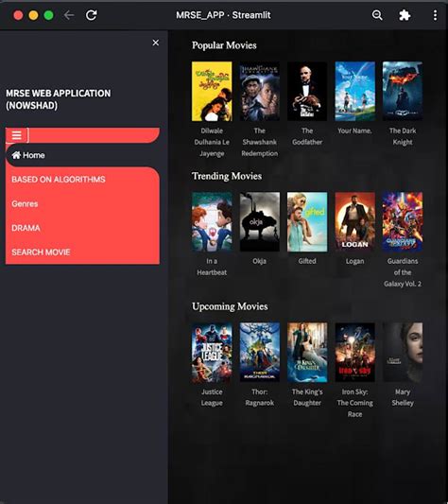This screenshot has height=504, width=448.
Task: Go to SEARCH MOVIE page
Action: click(x=41, y=252)
